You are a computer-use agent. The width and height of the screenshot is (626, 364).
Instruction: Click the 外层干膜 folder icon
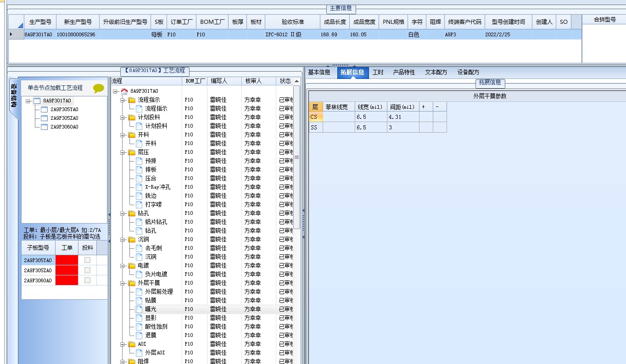pyautogui.click(x=132, y=283)
